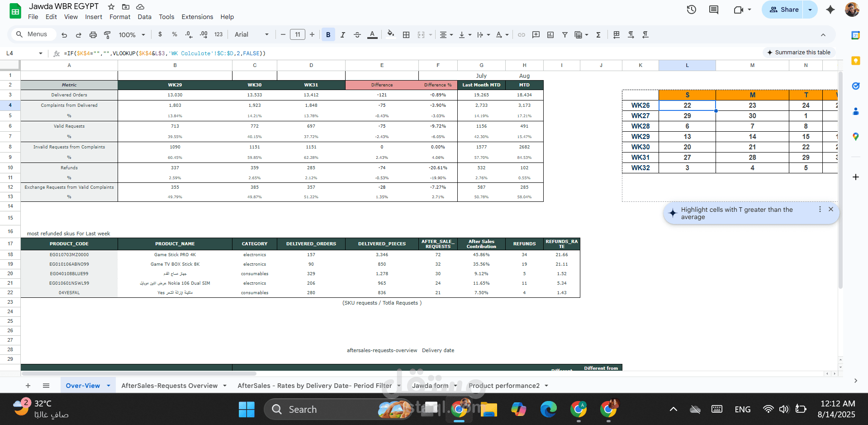Open the fill color picker
Image resolution: width=868 pixels, height=425 pixels.
[391, 35]
